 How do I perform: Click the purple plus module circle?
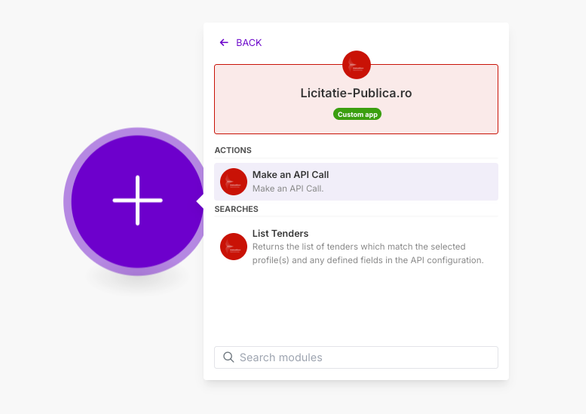(x=138, y=201)
